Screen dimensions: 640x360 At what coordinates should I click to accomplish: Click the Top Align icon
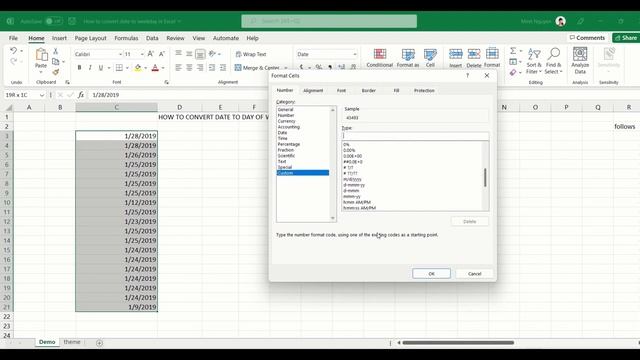[x=178, y=53]
